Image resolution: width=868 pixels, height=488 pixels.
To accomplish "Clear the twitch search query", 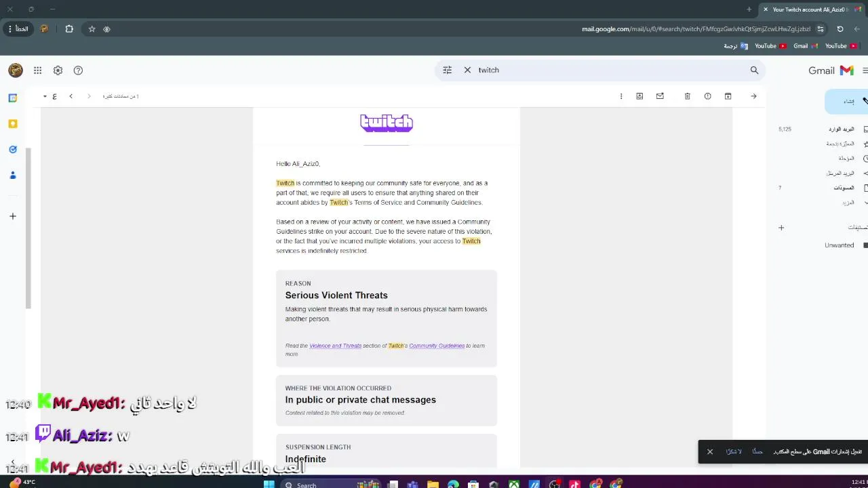I will (467, 70).
